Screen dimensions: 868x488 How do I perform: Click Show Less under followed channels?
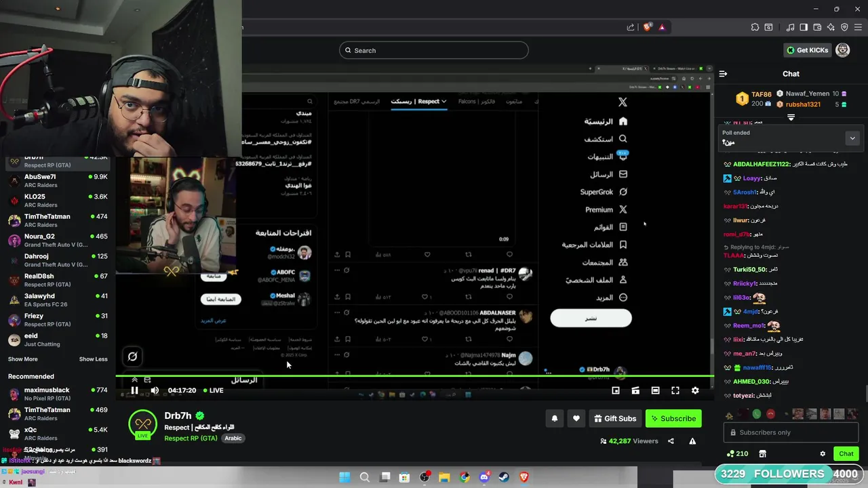93,359
